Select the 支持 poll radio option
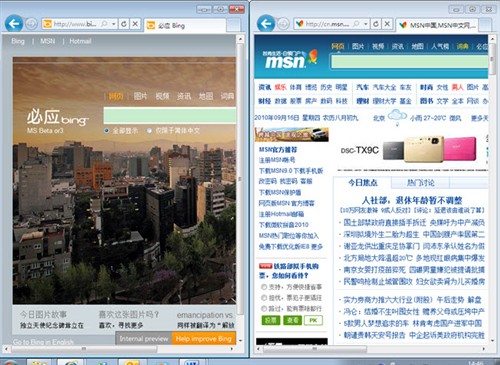Screen dimensions: 500x365 coord(264,287)
